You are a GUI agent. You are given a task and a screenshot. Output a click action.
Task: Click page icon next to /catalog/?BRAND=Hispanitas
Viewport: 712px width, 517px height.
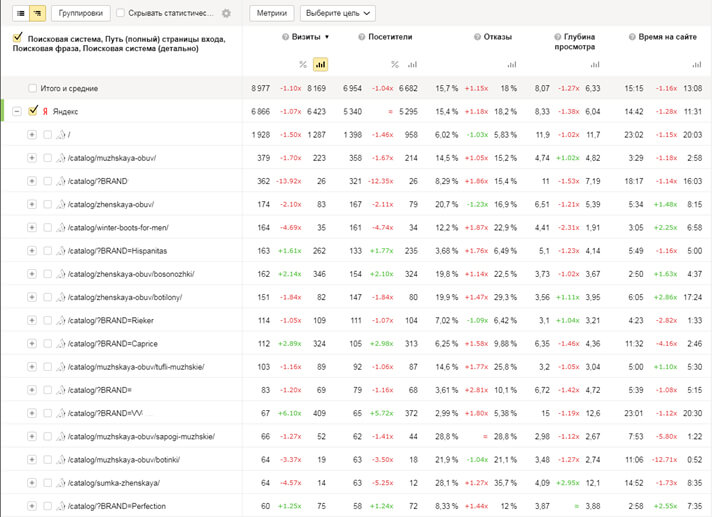click(x=61, y=251)
